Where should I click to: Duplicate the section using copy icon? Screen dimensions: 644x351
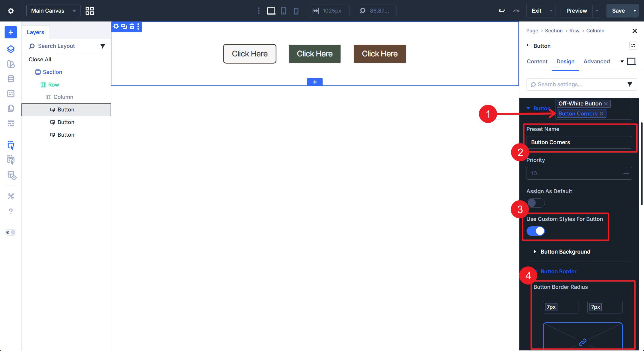point(124,27)
